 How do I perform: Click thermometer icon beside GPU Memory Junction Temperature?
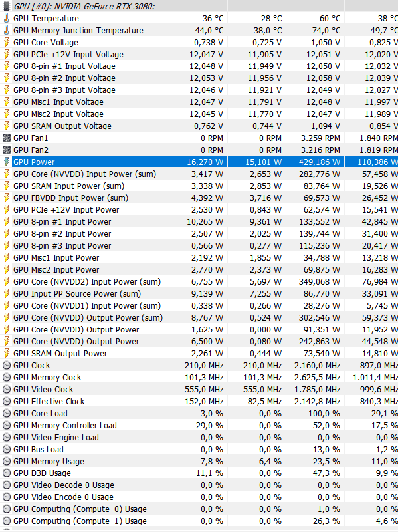coord(7,30)
